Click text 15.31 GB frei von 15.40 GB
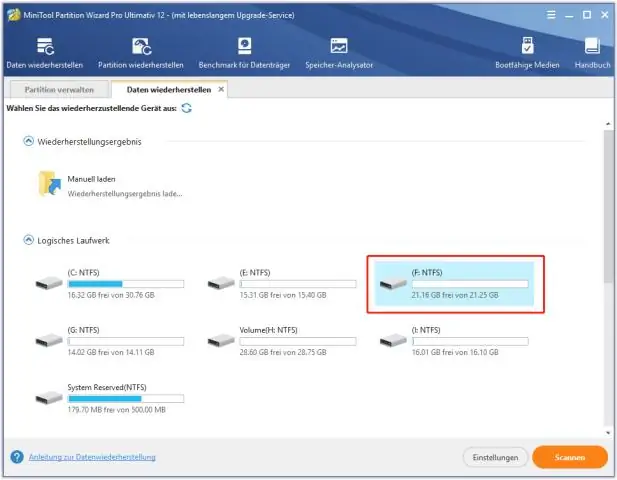The image size is (617, 480). tap(283, 295)
